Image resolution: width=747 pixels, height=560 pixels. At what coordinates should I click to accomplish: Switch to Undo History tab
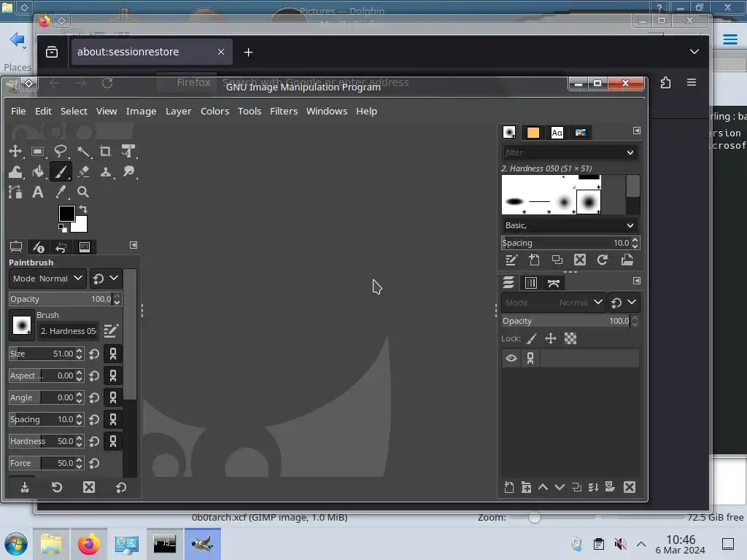click(61, 246)
